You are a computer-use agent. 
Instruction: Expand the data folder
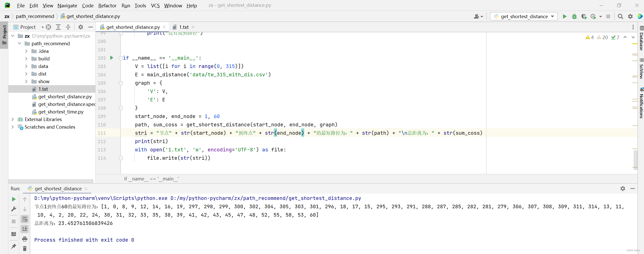pos(26,66)
